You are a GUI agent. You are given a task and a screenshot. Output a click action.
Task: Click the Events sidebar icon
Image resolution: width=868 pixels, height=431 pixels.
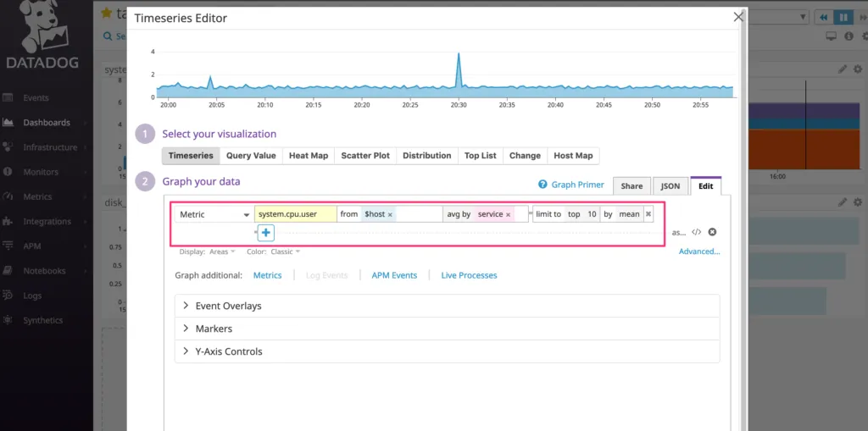tap(8, 98)
